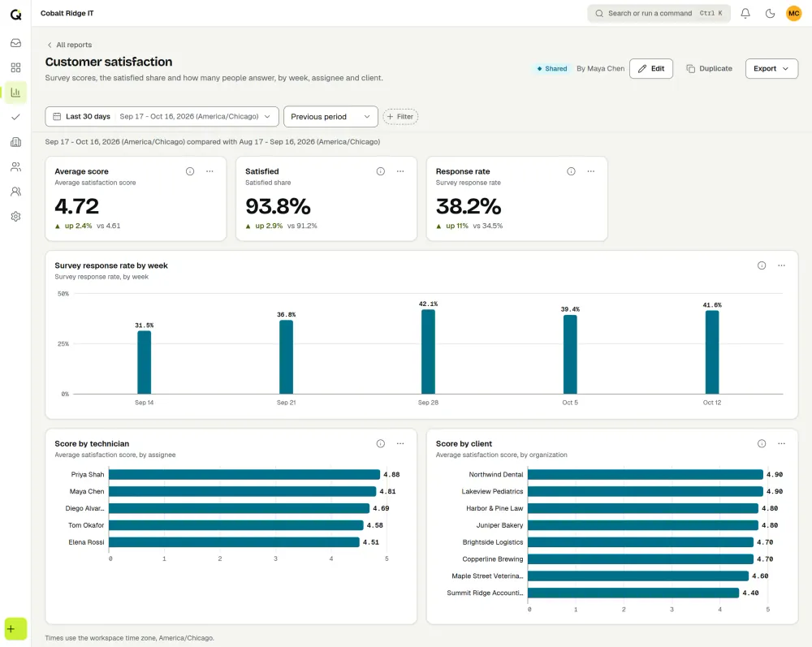Click the Shared status badge
This screenshot has width=812, height=647.
(551, 68)
